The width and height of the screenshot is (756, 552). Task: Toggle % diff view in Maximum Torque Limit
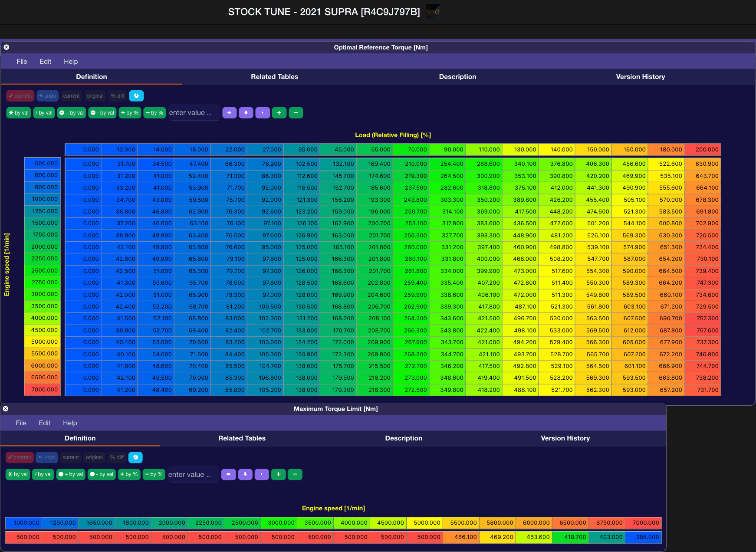pos(117,457)
